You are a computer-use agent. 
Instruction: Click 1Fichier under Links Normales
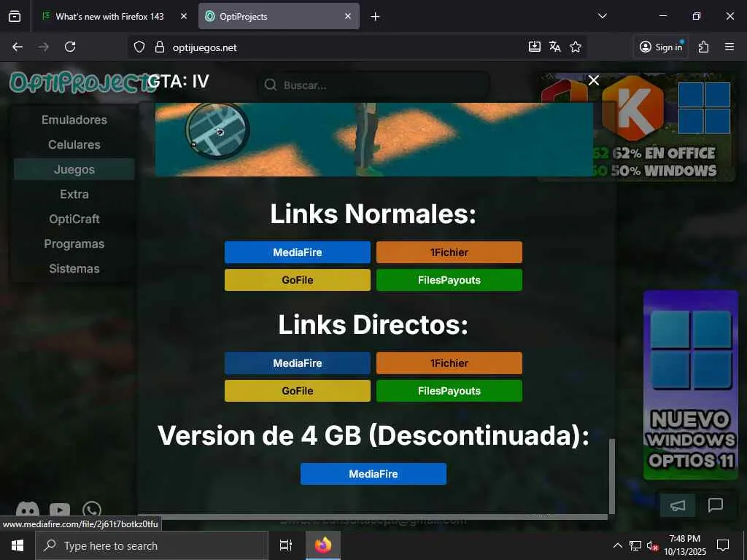pos(449,252)
